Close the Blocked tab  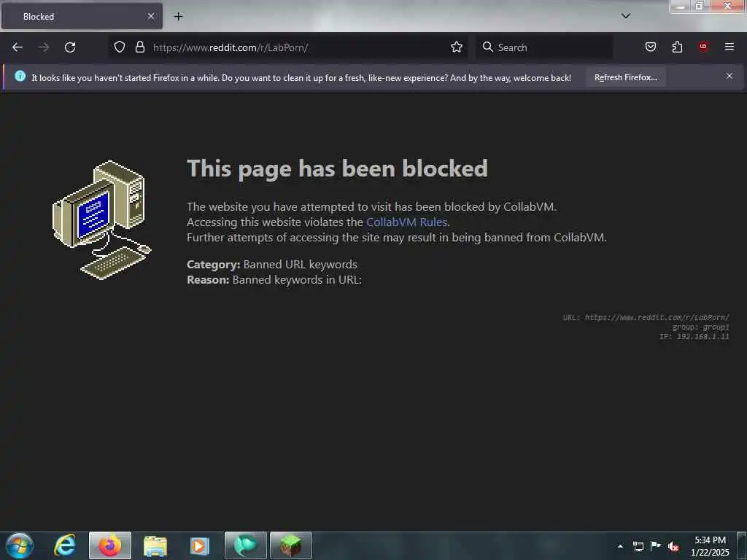pos(150,16)
